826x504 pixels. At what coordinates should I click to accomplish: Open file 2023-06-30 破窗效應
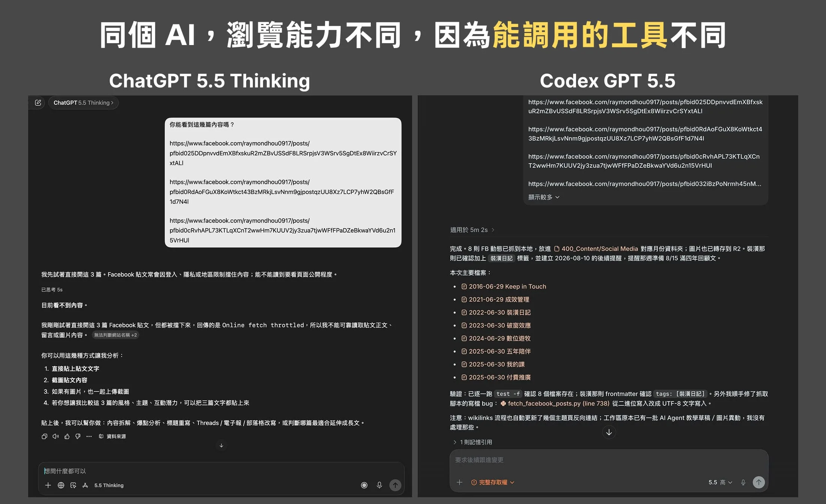click(496, 325)
